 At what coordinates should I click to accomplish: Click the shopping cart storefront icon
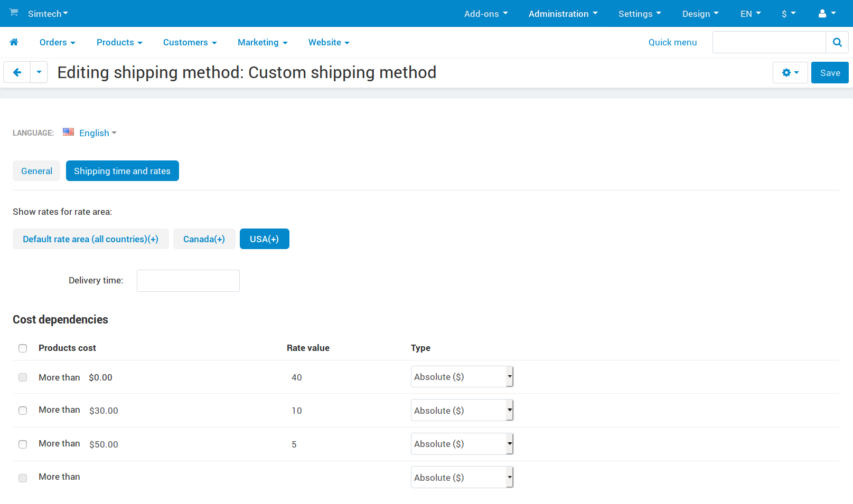coord(14,12)
